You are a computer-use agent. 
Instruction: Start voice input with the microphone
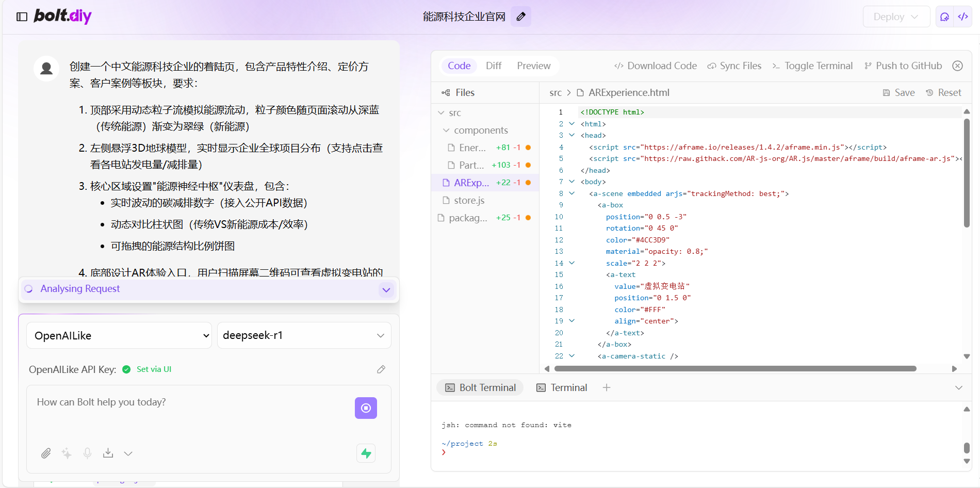pos(87,453)
